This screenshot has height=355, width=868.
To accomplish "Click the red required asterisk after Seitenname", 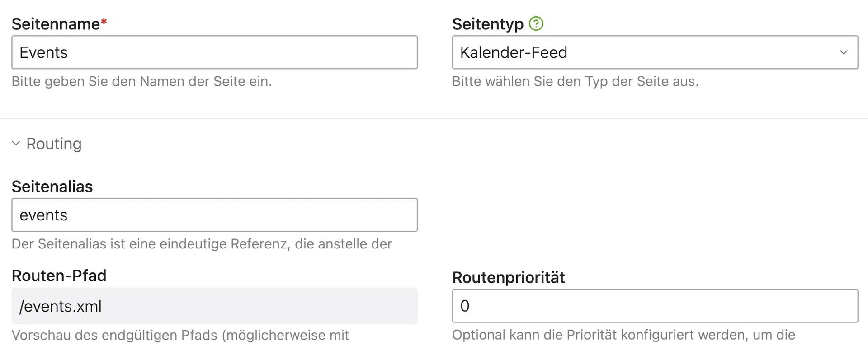I will (104, 22).
